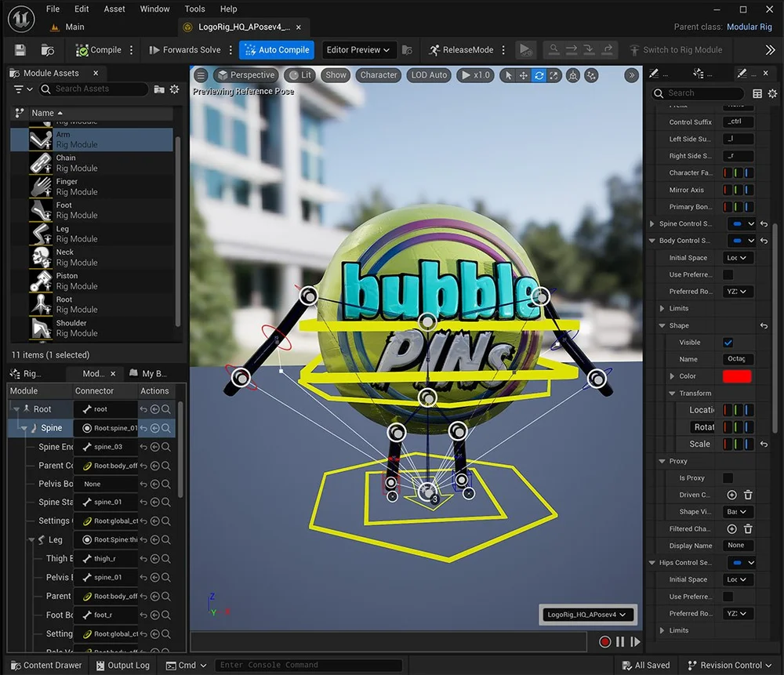The height and width of the screenshot is (675, 784).
Task: Switch to the Main tab
Action: tap(67, 27)
